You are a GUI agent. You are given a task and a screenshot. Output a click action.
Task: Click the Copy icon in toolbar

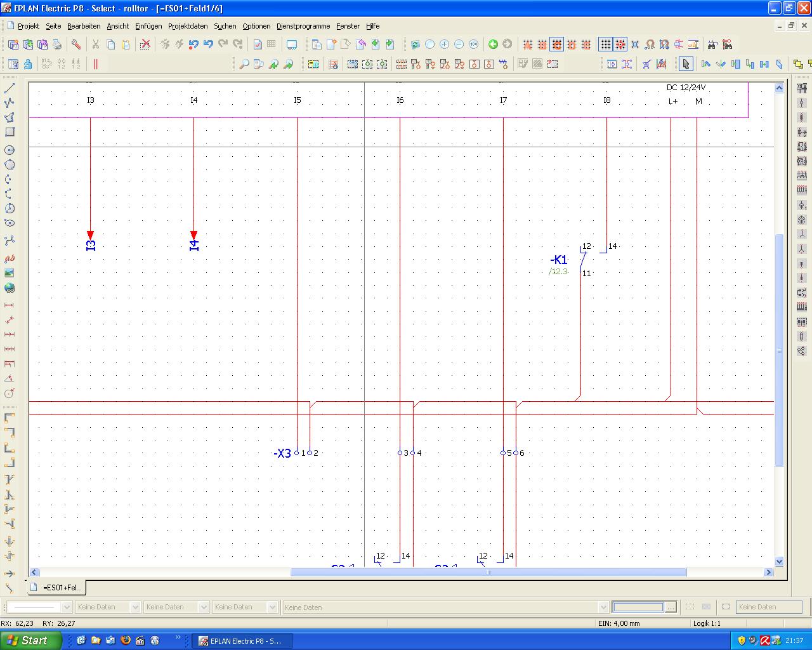(111, 44)
